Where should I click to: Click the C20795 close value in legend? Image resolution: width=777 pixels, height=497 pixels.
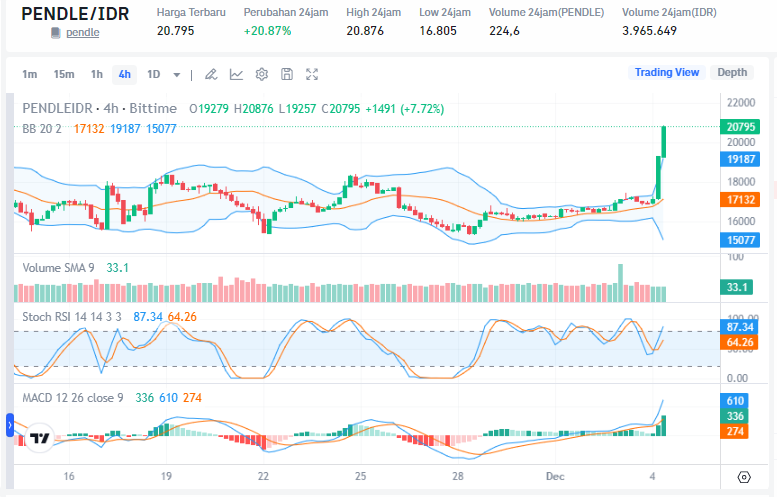341,109
